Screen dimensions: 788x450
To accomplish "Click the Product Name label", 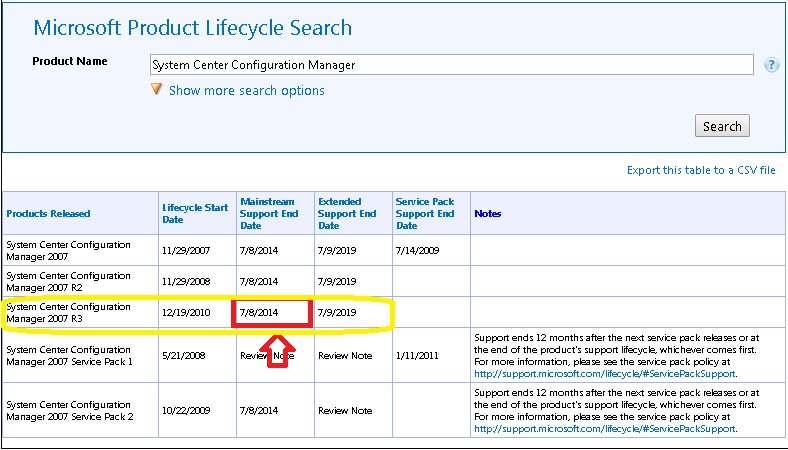I will (x=70, y=61).
